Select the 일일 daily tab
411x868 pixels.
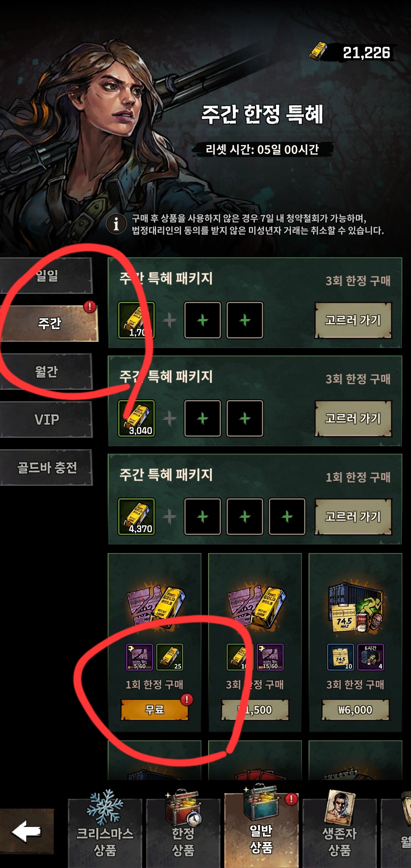[46, 276]
